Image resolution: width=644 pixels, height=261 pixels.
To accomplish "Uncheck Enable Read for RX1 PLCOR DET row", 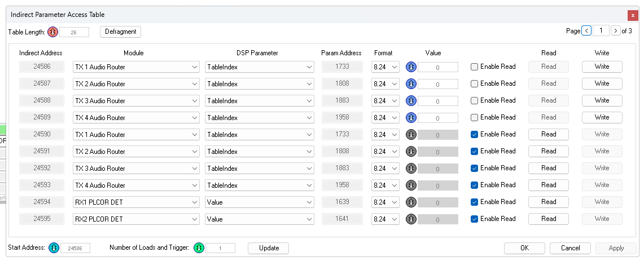I will coord(474,202).
